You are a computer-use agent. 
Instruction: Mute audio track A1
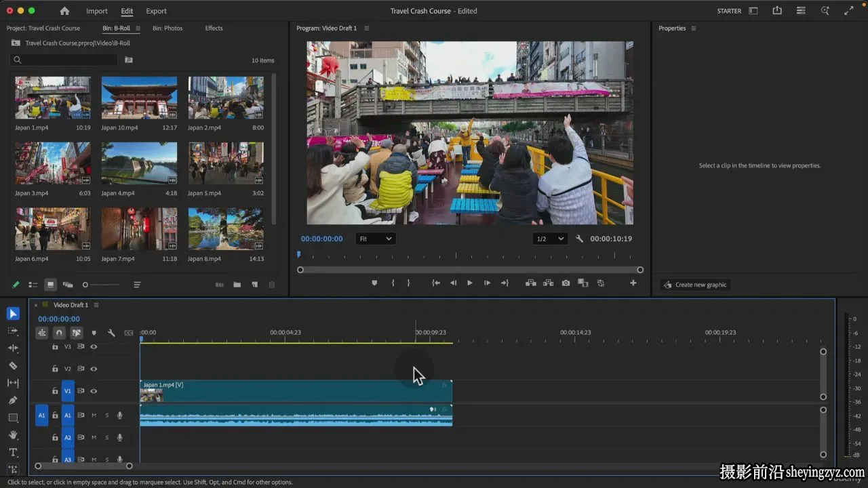(94, 415)
